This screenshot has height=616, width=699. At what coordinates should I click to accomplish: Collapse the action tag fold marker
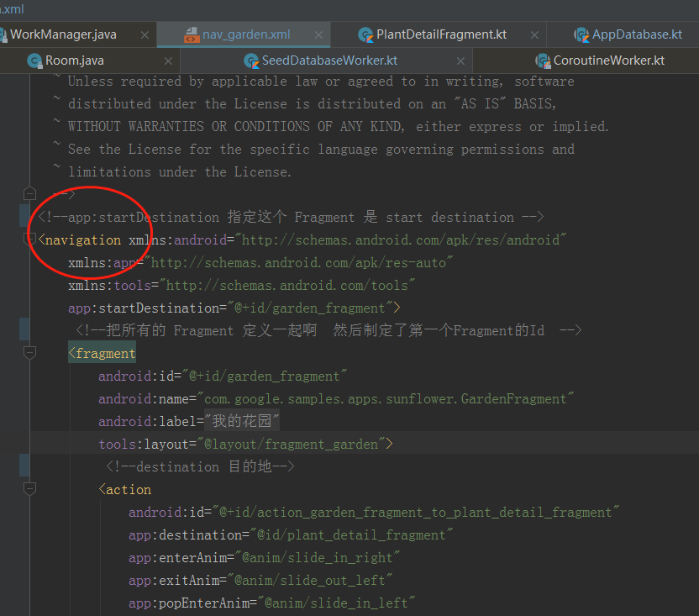[29, 489]
